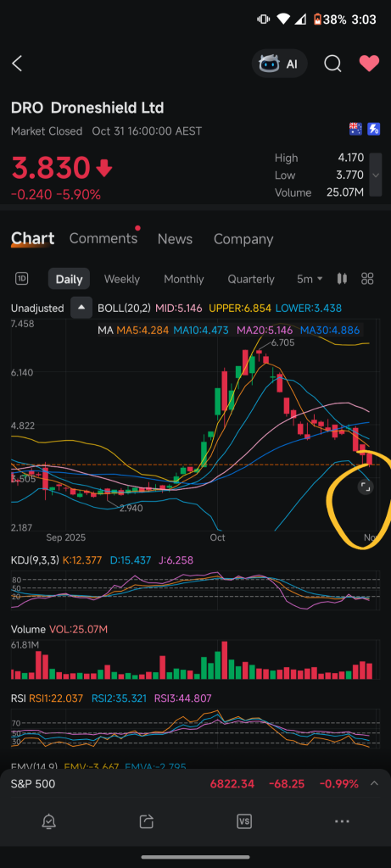
Task: Select the Quarterly timeframe
Action: tap(251, 279)
